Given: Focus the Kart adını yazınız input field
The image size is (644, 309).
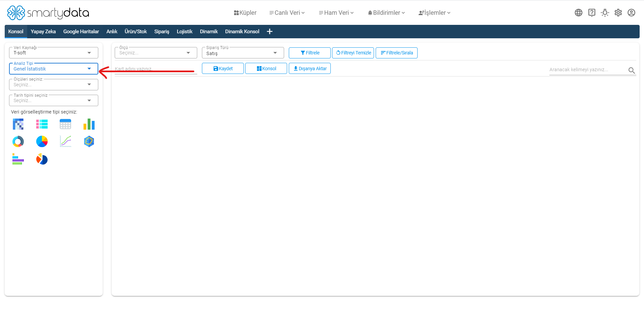Looking at the screenshot, I should coord(156,69).
